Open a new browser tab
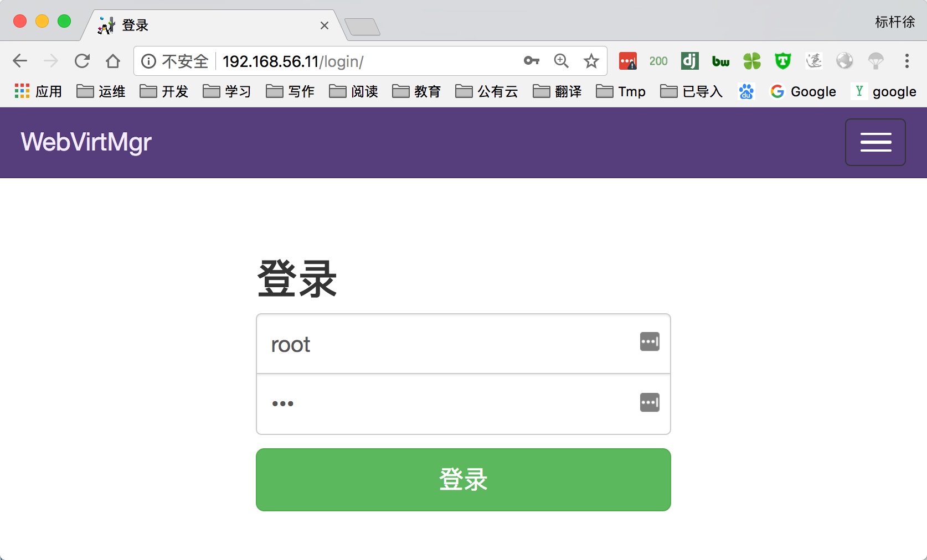This screenshot has height=560, width=927. (x=362, y=27)
